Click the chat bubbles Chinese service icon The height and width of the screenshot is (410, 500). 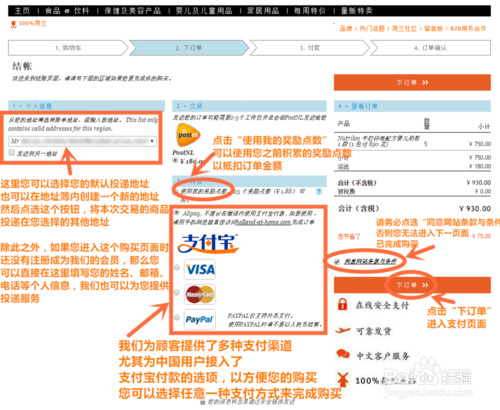click(343, 354)
